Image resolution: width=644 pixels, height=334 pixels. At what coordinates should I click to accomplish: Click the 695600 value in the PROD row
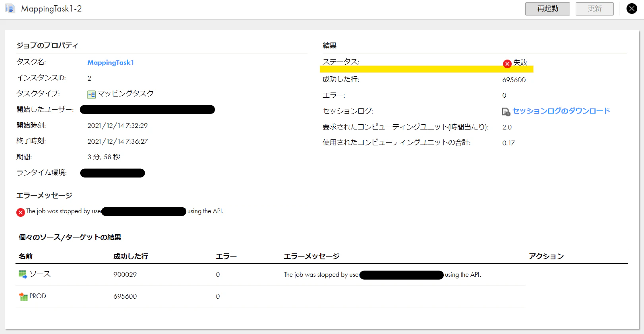pos(125,296)
